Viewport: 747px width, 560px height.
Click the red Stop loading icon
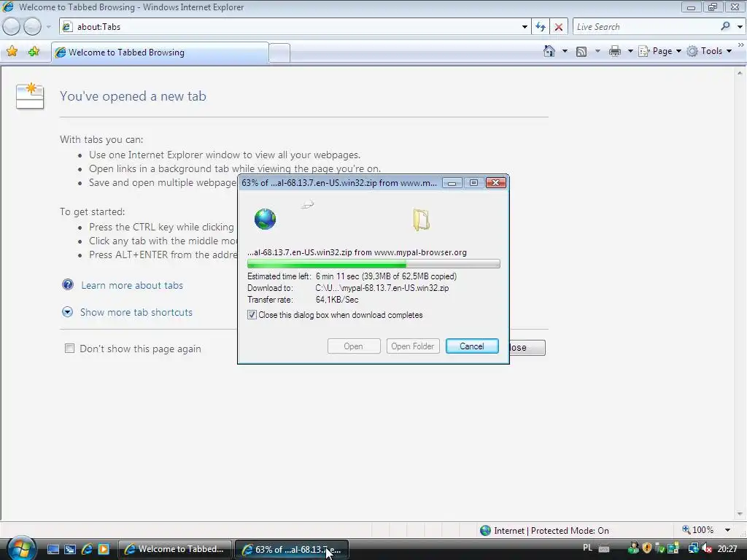(x=559, y=27)
